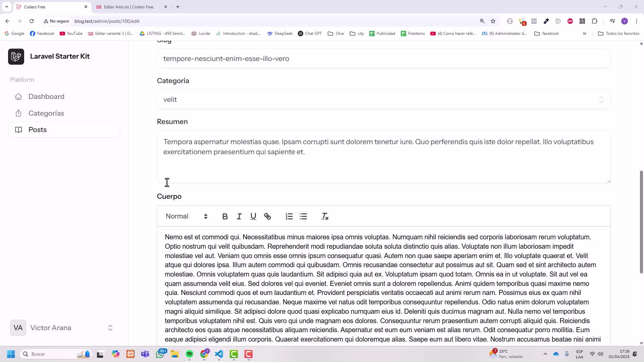Apply italic formatting in the editor toolbar
644x362 pixels.
coord(239,217)
